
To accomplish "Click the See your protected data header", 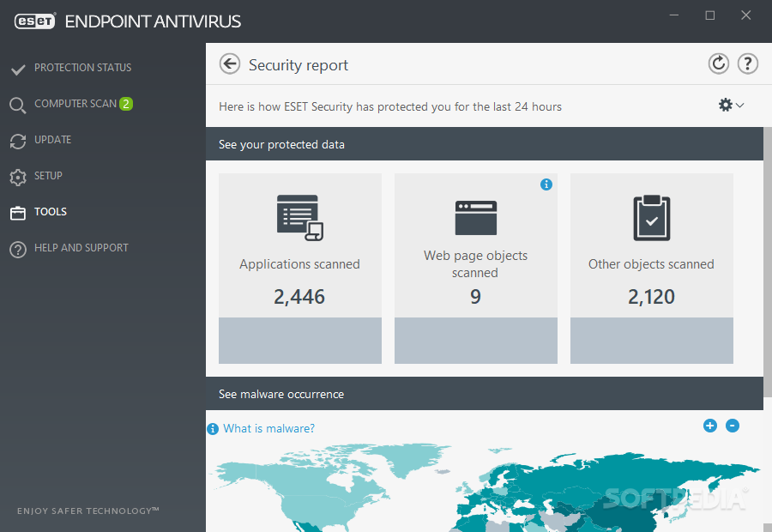I will point(485,144).
